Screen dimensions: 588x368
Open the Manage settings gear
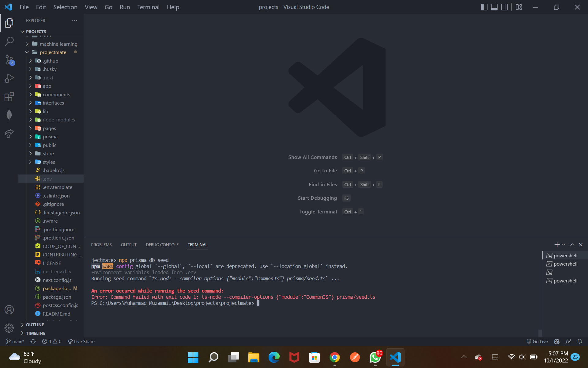tap(9, 328)
